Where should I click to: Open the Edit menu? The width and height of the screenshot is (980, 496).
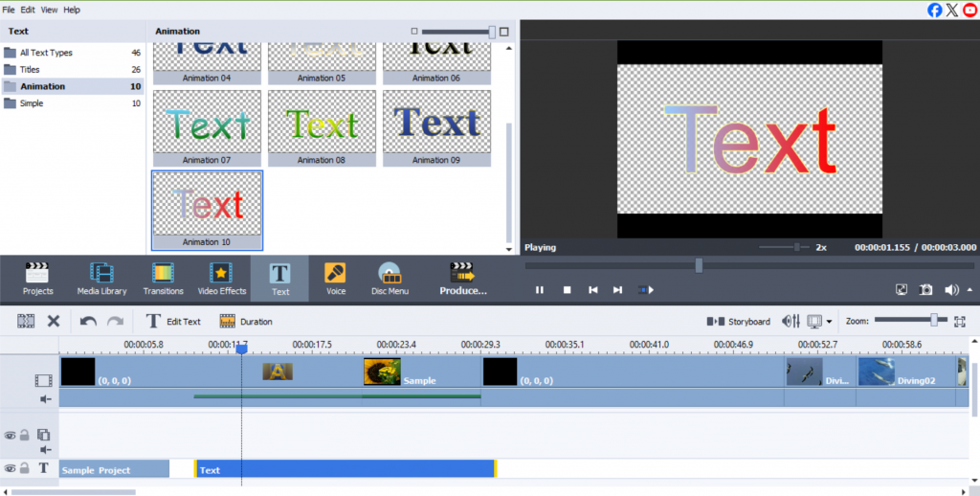tap(29, 10)
